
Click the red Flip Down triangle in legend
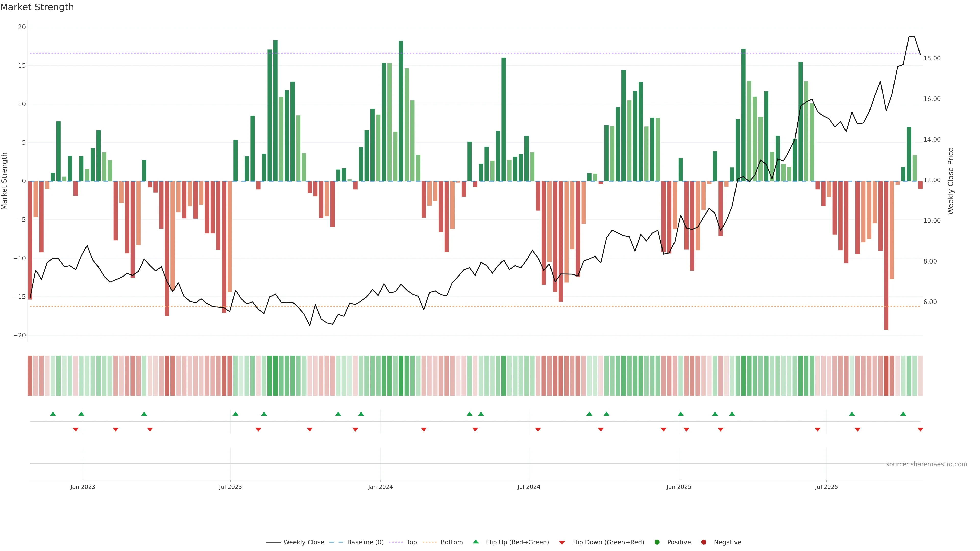562,543
